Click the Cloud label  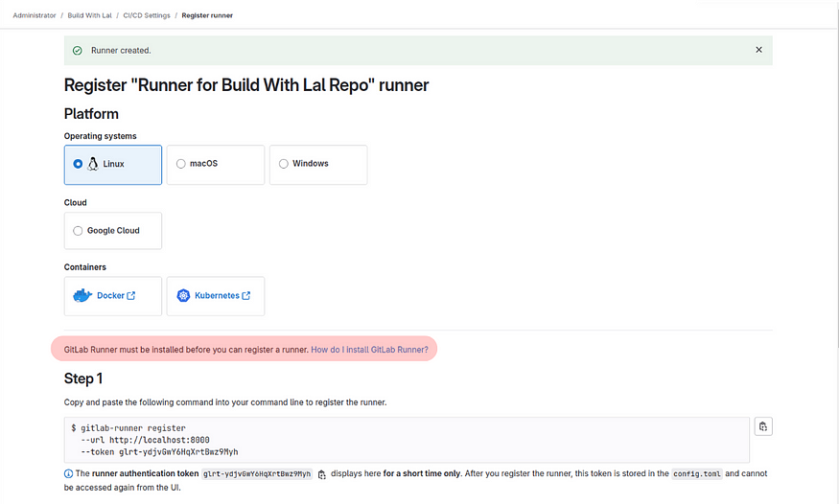tap(76, 202)
